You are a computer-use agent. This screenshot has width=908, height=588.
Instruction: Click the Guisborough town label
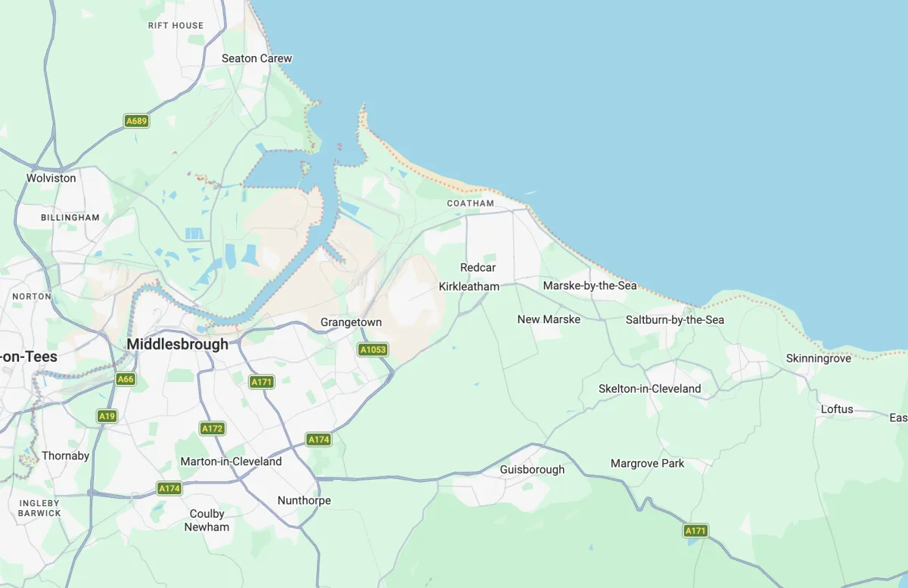pyautogui.click(x=532, y=470)
